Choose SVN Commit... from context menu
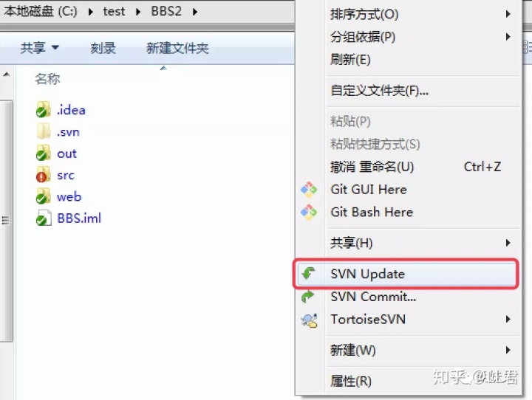This screenshot has width=532, height=400. click(x=409, y=297)
